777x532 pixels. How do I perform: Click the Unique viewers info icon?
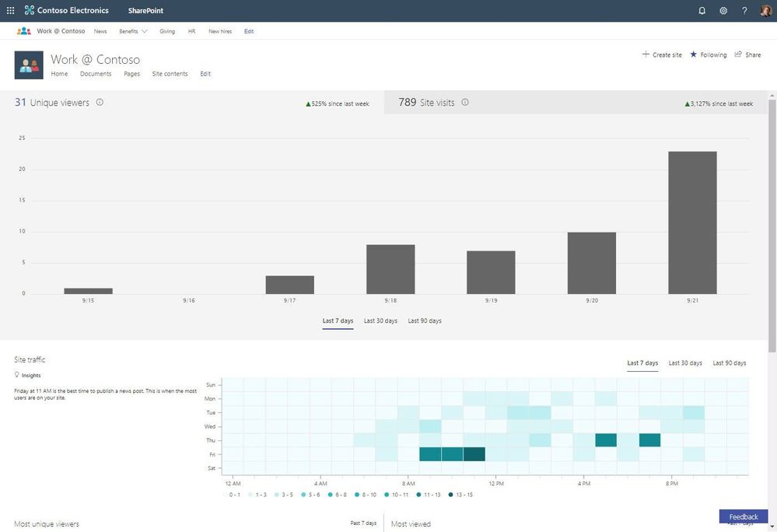(100, 102)
